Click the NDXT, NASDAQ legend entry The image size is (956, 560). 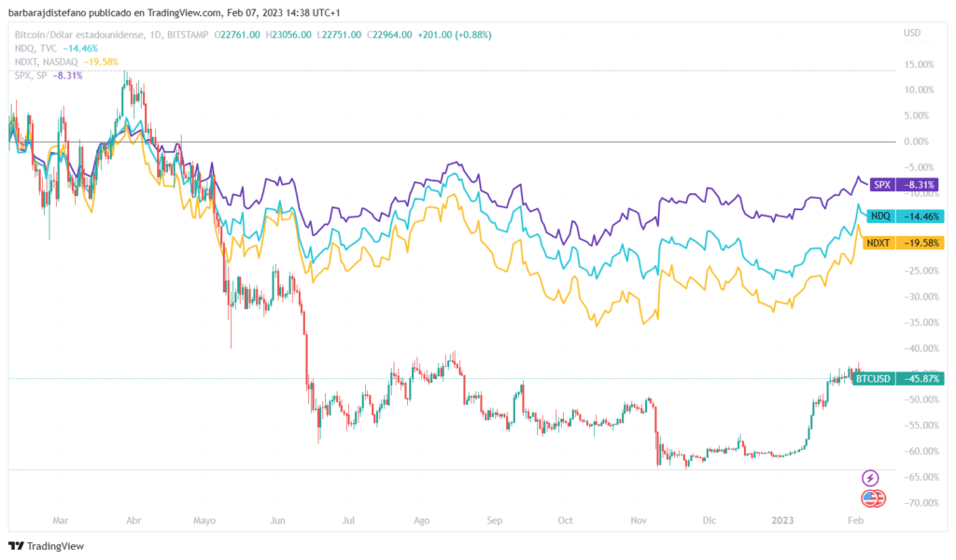coord(43,62)
